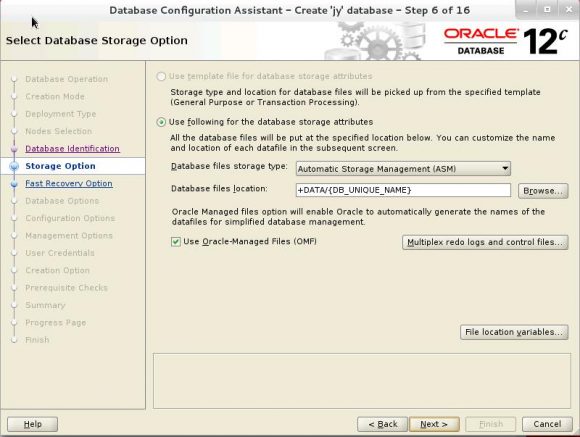Click the Fast Recovery Option step bullet icon
Viewport: 580px width, 437px height.
14,184
